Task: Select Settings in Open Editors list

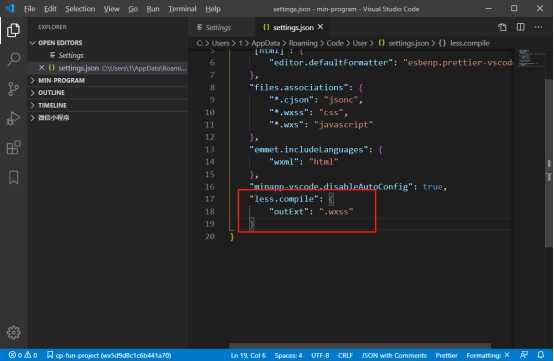Action: tap(108, 55)
